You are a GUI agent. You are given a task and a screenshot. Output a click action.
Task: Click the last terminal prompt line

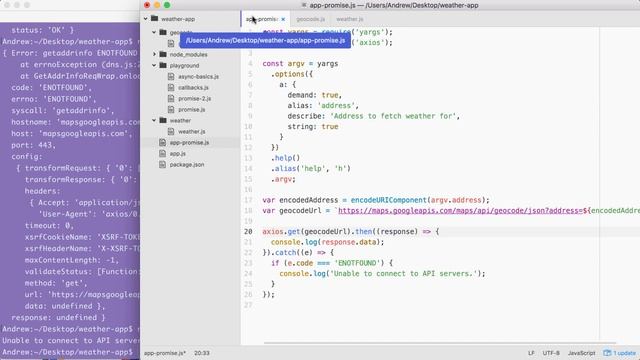click(x=68, y=352)
